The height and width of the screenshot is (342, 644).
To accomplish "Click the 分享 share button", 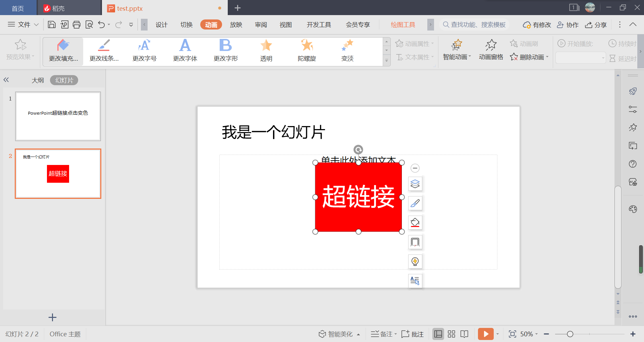I will coord(596,25).
